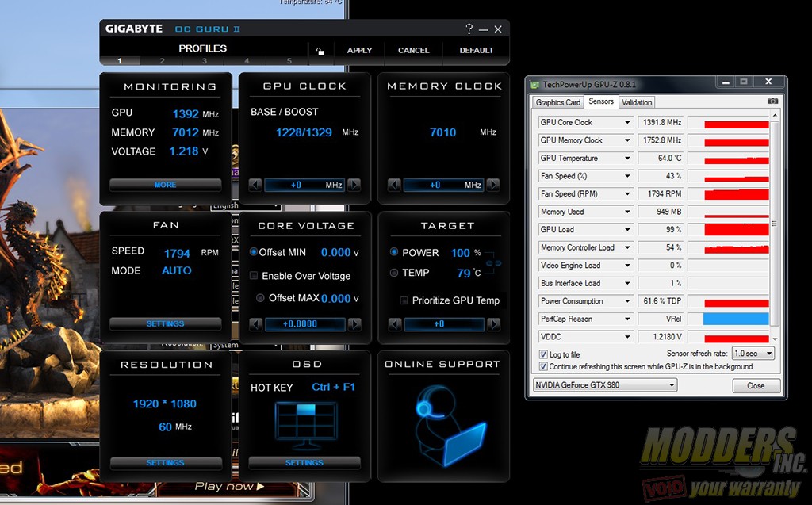Reset settings with the DEFAULT button
Screen dimensions: 812x505
tap(477, 51)
